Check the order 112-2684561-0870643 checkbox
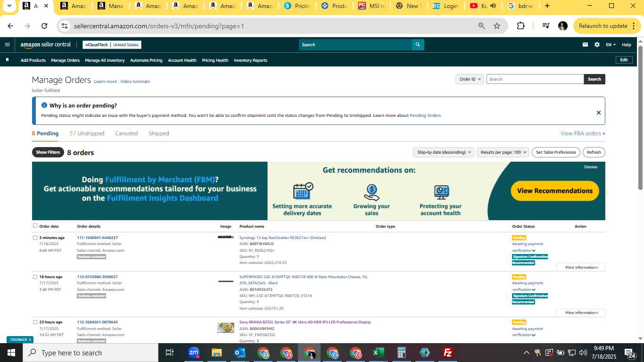The image size is (644, 362). 35,322
